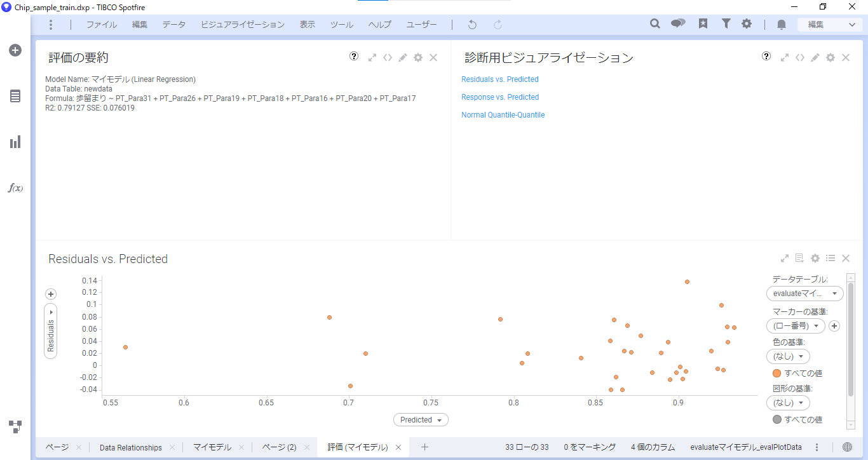The height and width of the screenshot is (460, 868).
Task: Open the Residuals vs. Predicted diagnostic link
Action: (x=500, y=79)
